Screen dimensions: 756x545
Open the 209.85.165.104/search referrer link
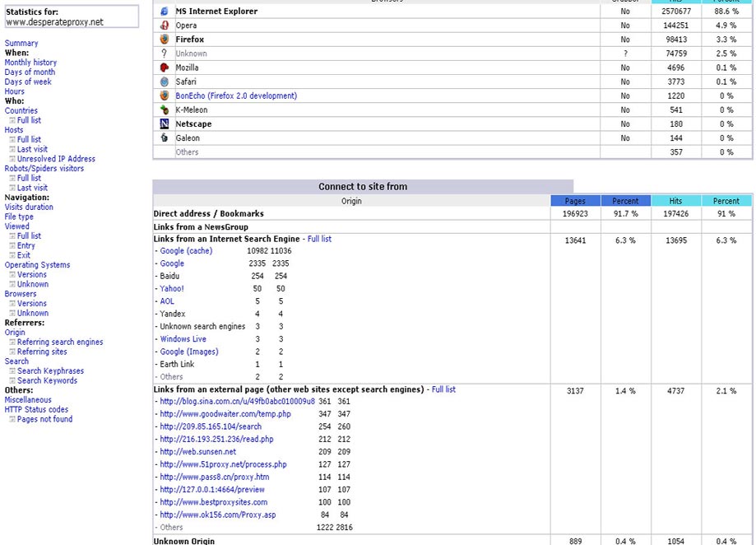tap(211, 426)
